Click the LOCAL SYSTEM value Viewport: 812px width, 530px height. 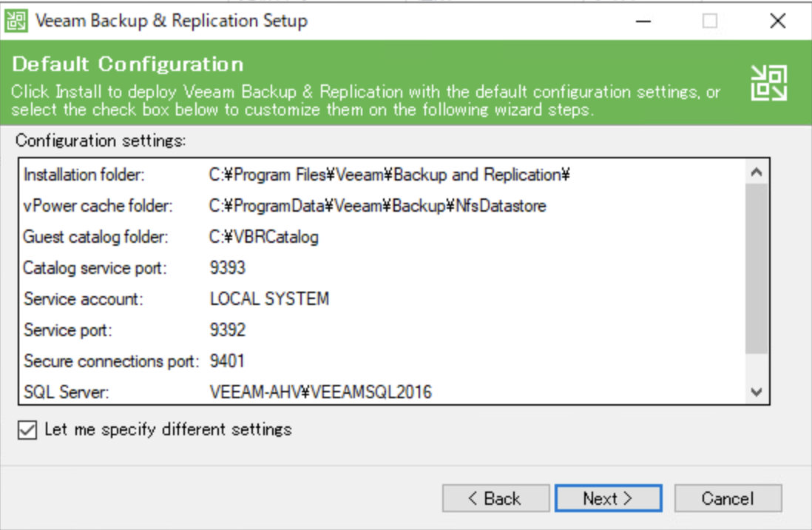coord(269,299)
